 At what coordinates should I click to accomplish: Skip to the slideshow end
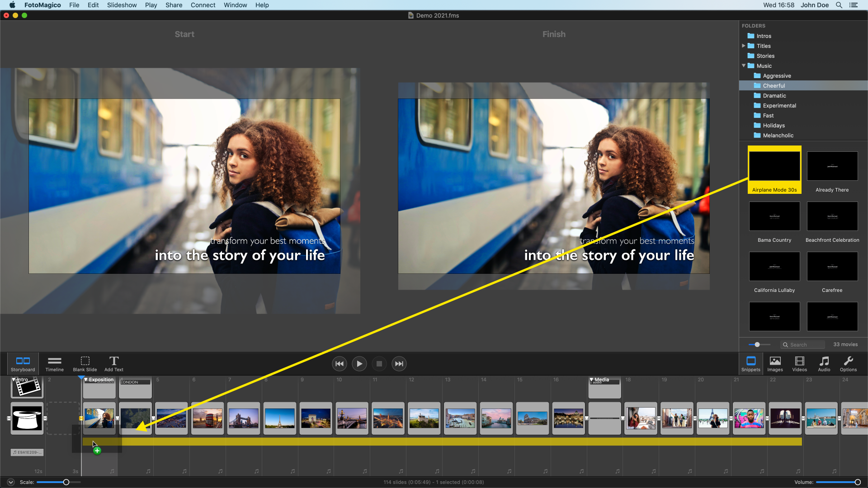[x=399, y=364]
